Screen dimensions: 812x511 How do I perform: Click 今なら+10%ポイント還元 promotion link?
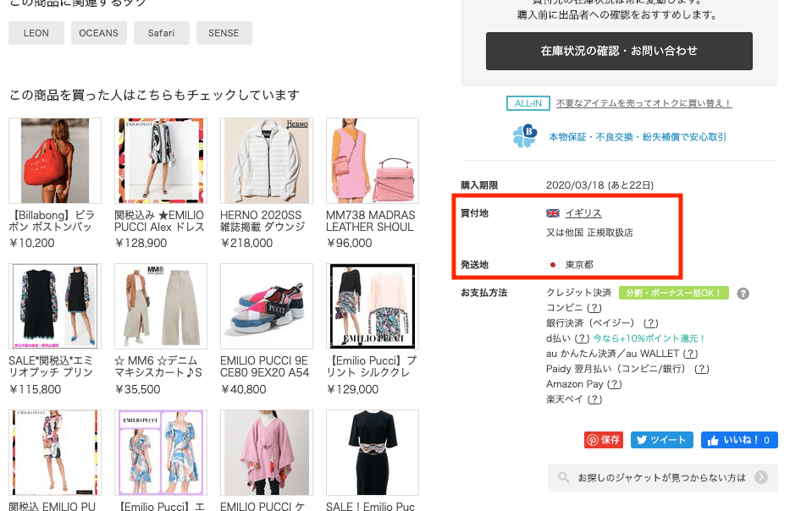649,338
